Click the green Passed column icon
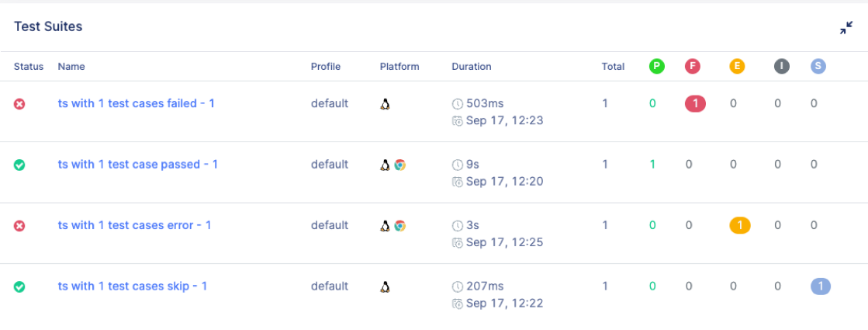Image resolution: width=868 pixels, height=330 pixels. tap(656, 67)
